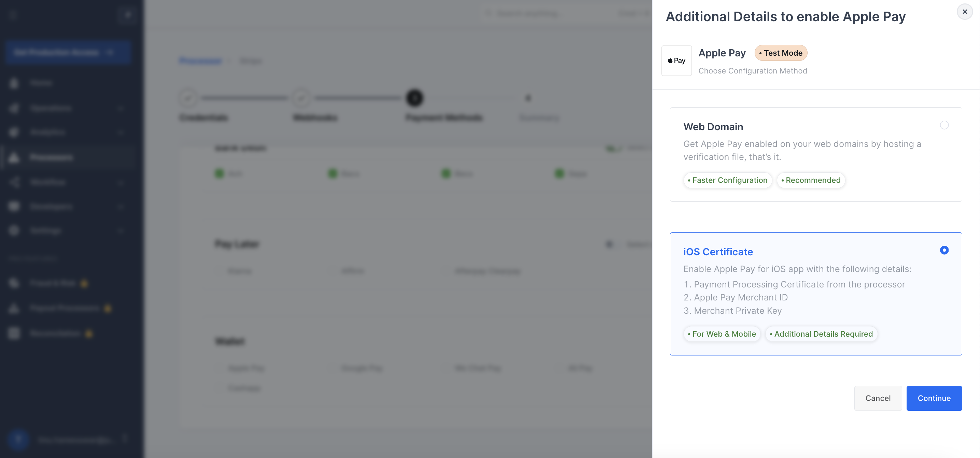Click the Additional Details Required tag

tap(821, 334)
